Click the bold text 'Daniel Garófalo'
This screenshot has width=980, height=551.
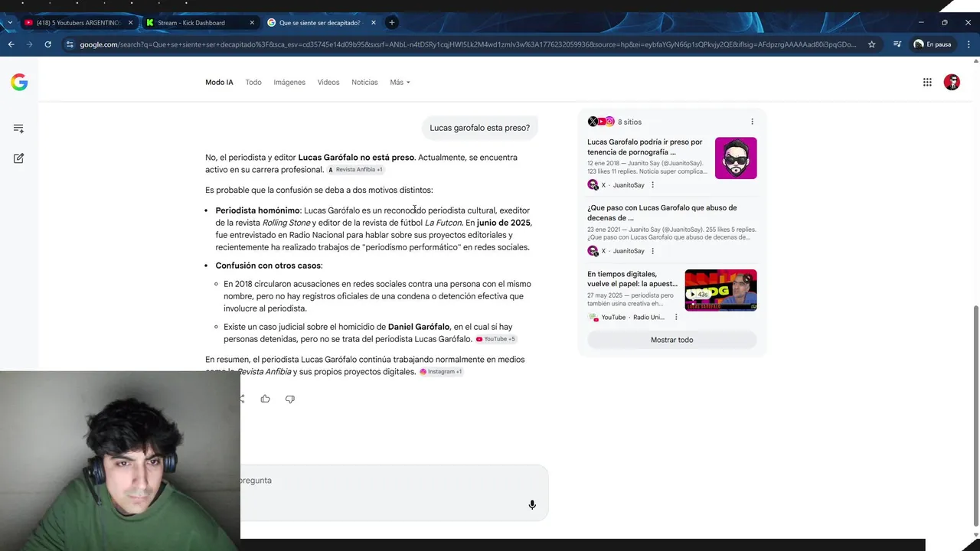point(419,327)
